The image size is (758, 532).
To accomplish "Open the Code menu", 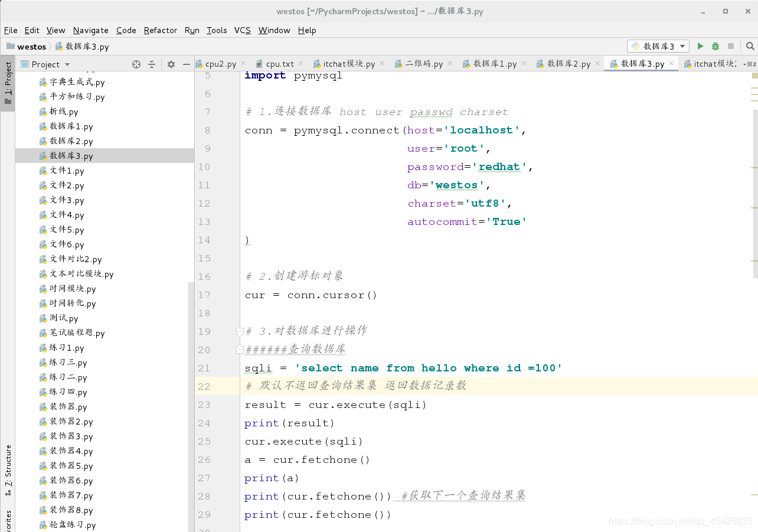I will [x=126, y=30].
